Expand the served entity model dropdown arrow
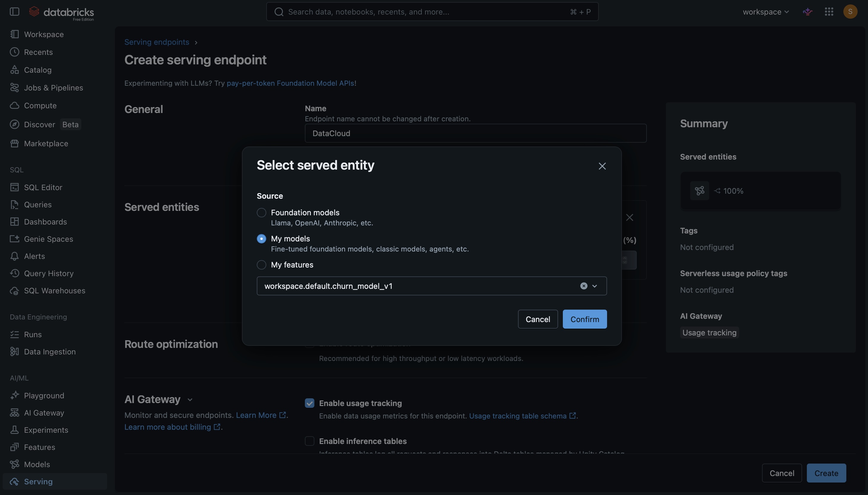 click(x=594, y=286)
